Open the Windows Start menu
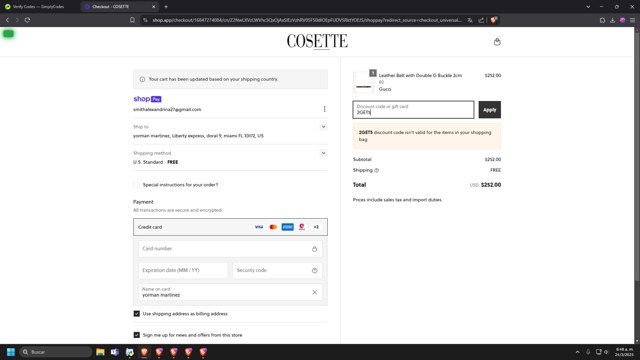640x360 pixels. [x=11, y=352]
